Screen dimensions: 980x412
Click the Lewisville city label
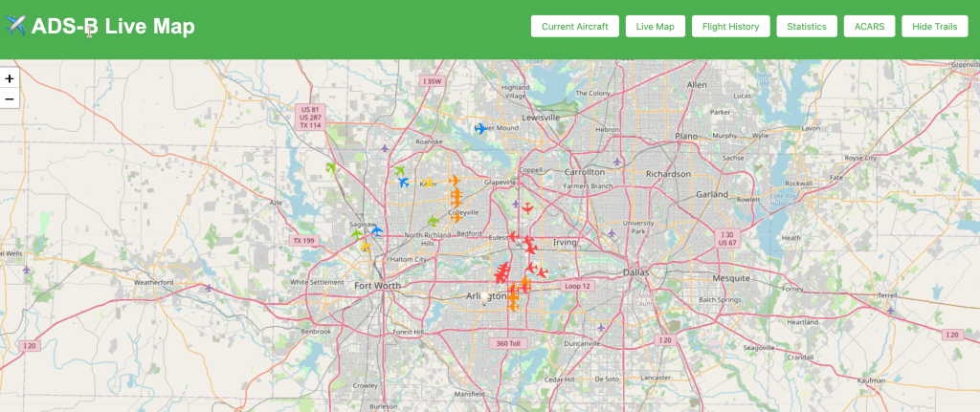point(542,118)
